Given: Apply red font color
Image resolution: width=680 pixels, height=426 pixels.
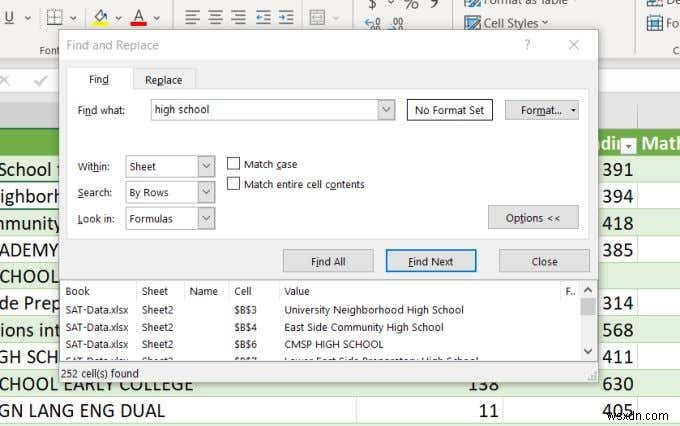Looking at the screenshot, I should (x=138, y=18).
